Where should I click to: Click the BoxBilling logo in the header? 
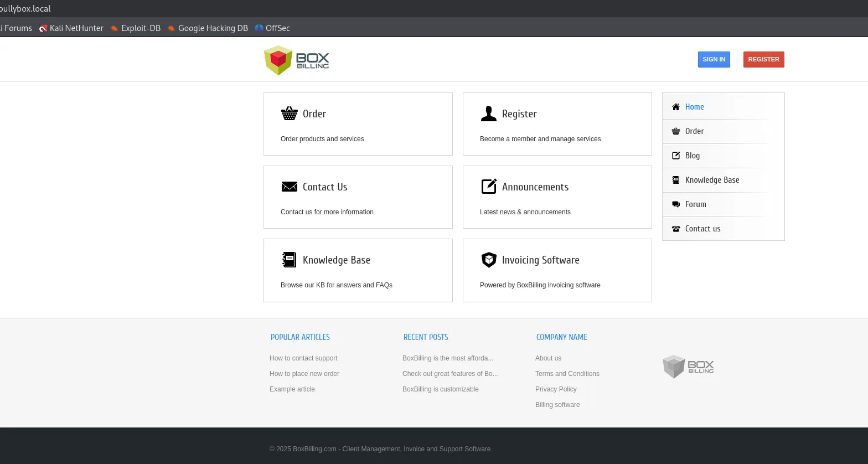296,60
